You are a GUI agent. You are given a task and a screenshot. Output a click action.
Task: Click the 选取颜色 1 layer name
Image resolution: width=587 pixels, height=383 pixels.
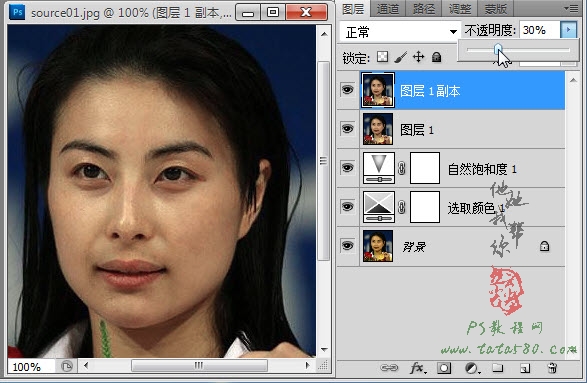[x=476, y=208]
